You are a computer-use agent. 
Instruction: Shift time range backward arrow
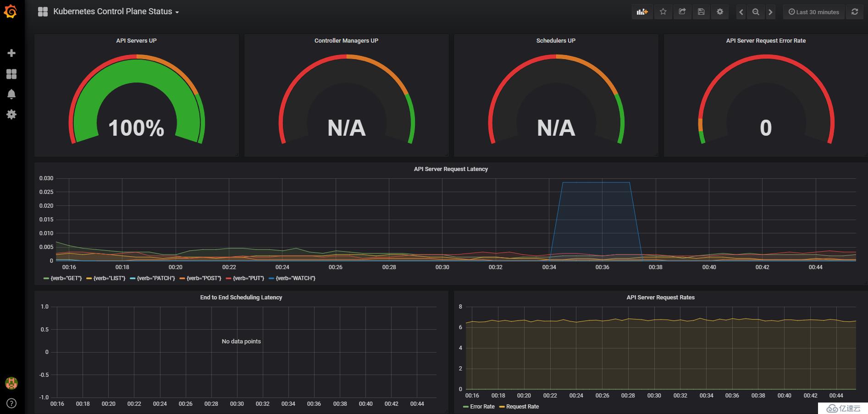pos(741,12)
